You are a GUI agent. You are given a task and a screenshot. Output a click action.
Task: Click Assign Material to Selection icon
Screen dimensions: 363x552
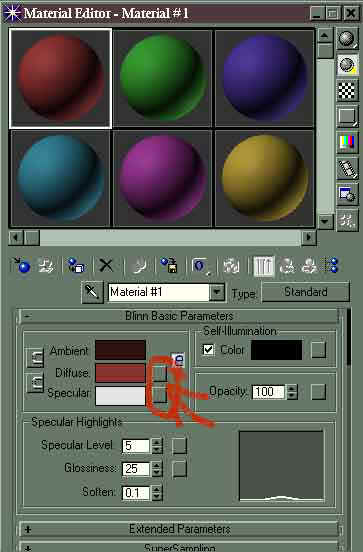(75, 266)
